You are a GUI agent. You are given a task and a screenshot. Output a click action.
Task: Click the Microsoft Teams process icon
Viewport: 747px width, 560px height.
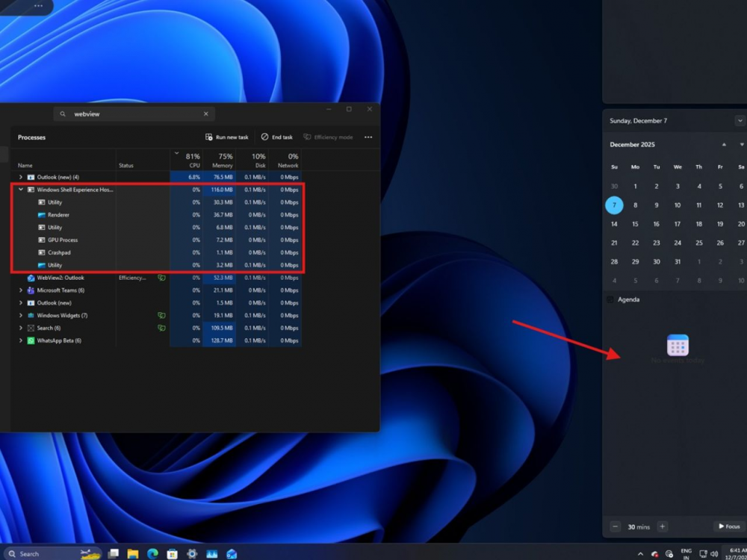pos(31,290)
